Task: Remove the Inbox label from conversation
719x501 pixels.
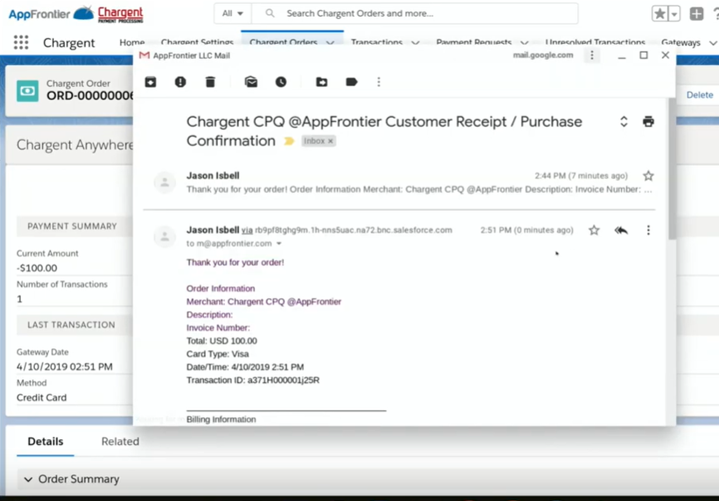Action: (331, 142)
